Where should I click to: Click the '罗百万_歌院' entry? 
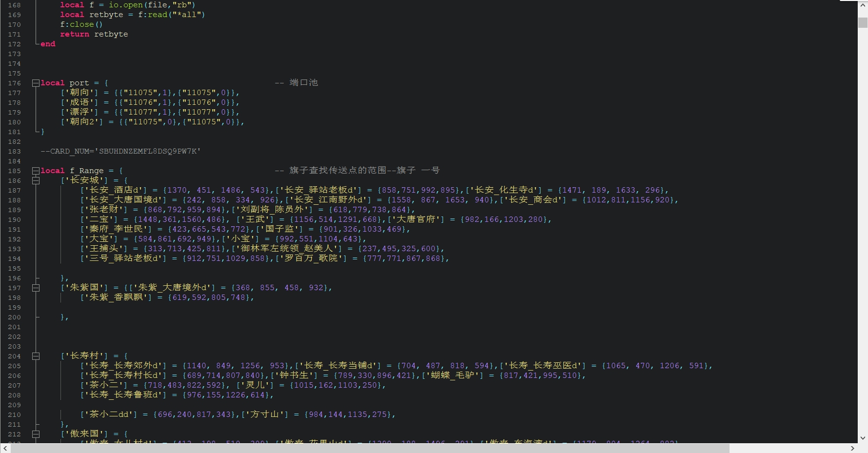(x=311, y=258)
